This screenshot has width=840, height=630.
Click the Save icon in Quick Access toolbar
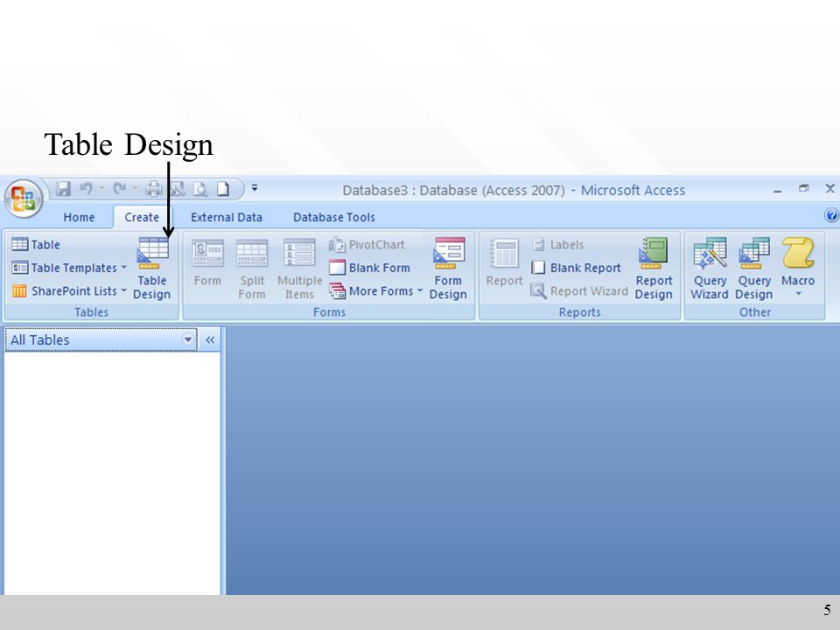click(63, 189)
